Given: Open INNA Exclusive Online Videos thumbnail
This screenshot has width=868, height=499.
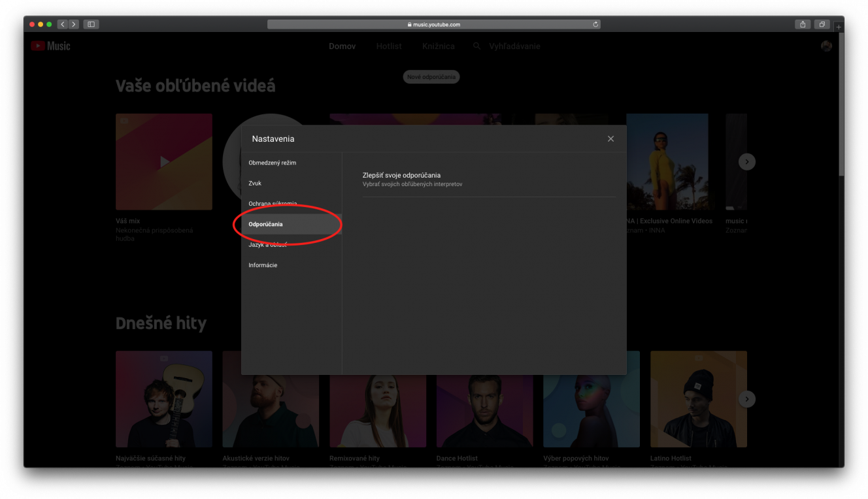Looking at the screenshot, I should (667, 161).
